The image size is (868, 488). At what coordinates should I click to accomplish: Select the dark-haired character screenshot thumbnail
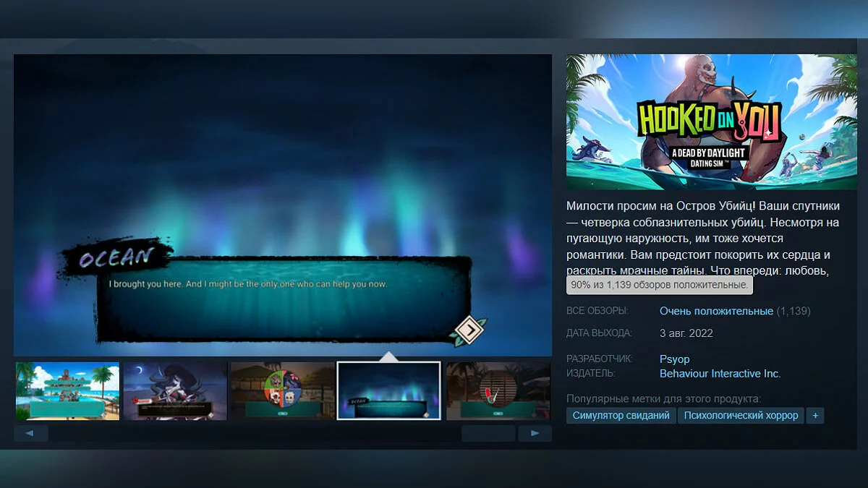tap(175, 391)
